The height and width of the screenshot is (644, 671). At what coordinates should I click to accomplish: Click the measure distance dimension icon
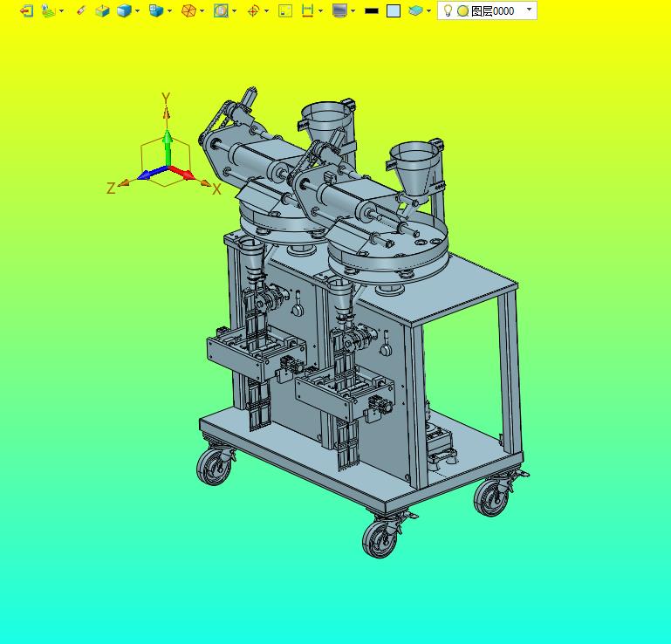point(307,10)
